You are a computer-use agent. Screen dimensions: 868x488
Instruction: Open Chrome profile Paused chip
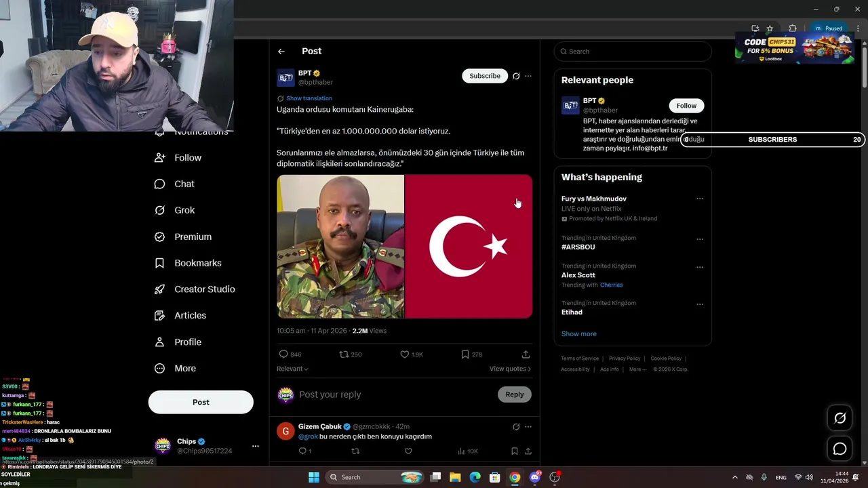[x=829, y=28]
